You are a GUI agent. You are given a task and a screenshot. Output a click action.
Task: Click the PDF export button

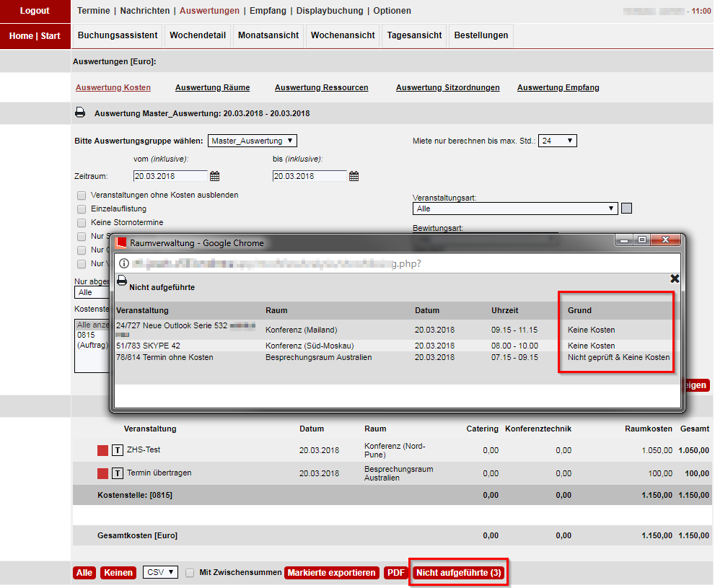[396, 573]
